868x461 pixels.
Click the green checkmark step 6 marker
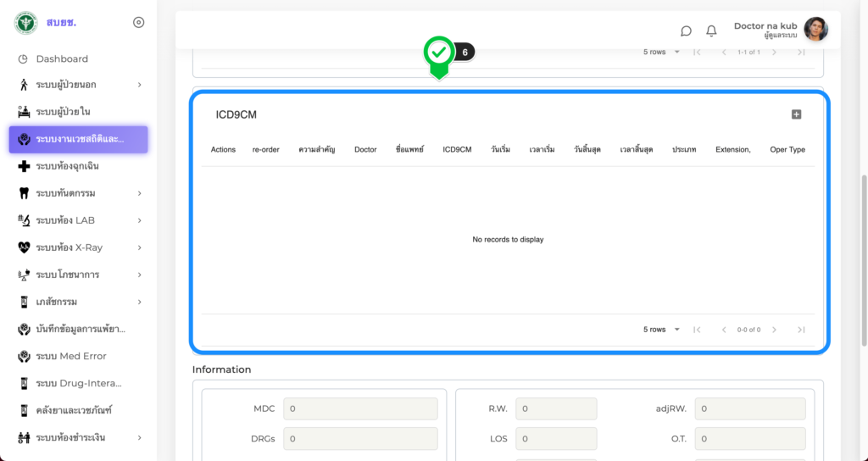tap(439, 53)
